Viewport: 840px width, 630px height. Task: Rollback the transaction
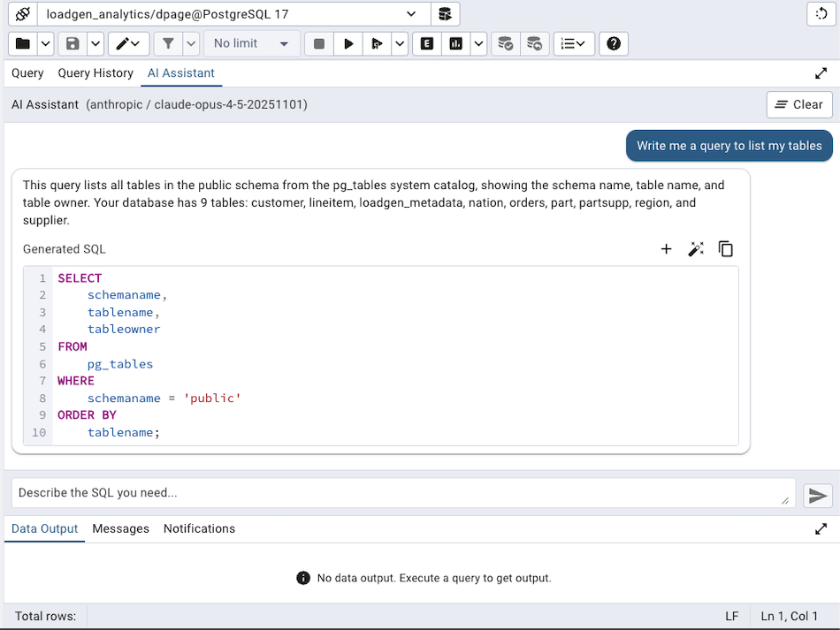(x=534, y=43)
